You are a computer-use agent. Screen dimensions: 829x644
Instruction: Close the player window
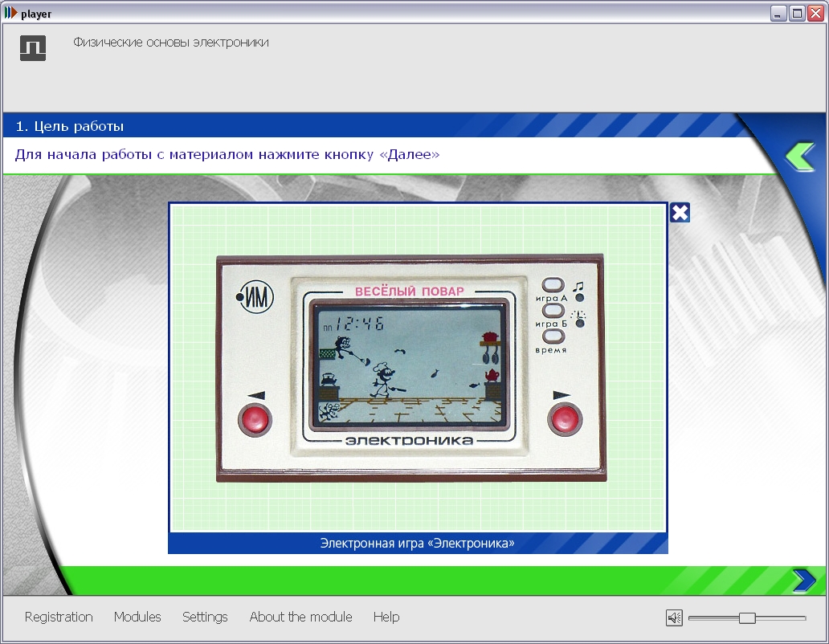[815, 13]
